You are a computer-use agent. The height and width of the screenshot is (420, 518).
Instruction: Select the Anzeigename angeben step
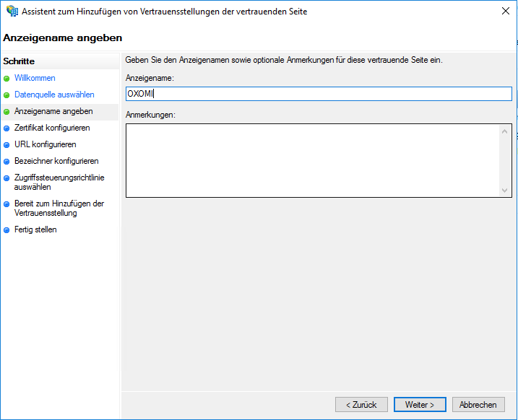(x=53, y=111)
